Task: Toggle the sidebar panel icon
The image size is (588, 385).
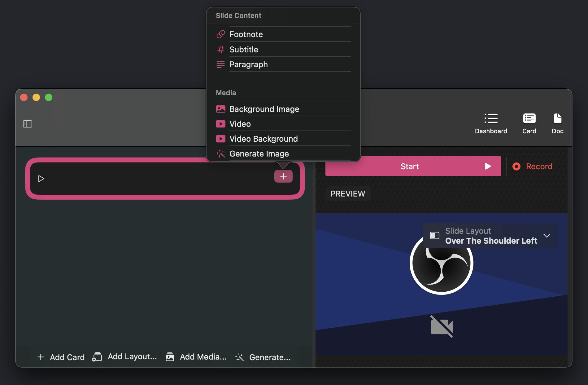Action: tap(28, 124)
